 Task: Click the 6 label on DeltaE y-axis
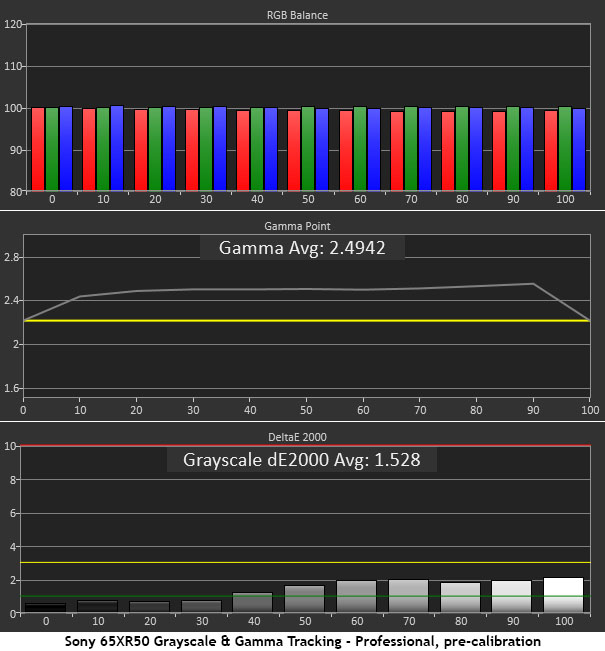pyautogui.click(x=13, y=514)
